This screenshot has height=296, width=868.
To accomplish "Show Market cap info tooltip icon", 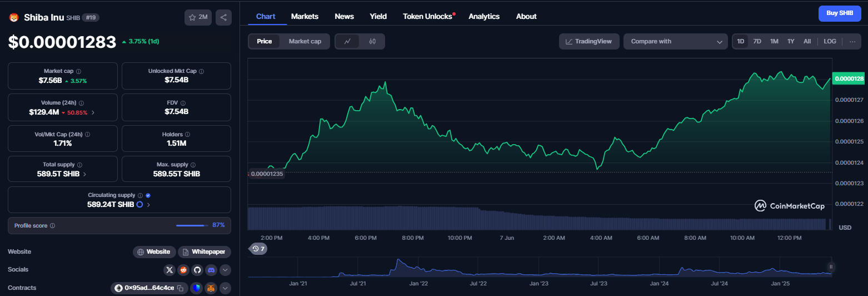I will (x=78, y=71).
